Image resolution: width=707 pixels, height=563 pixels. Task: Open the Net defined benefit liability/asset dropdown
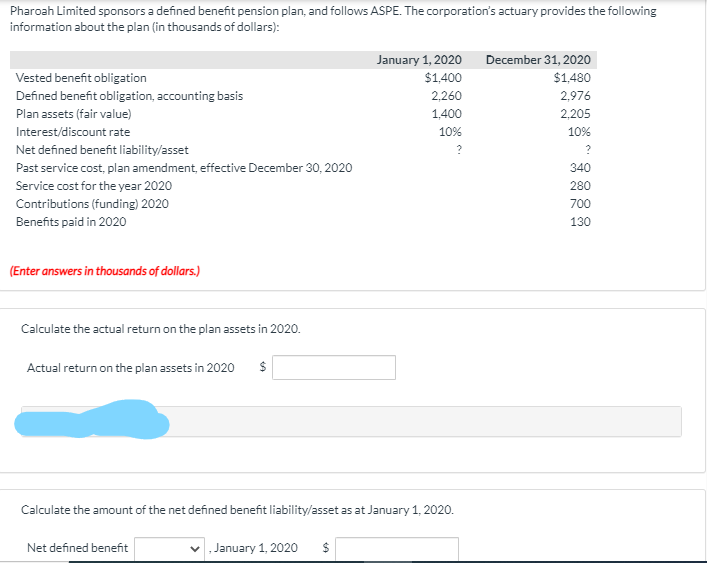[169, 548]
